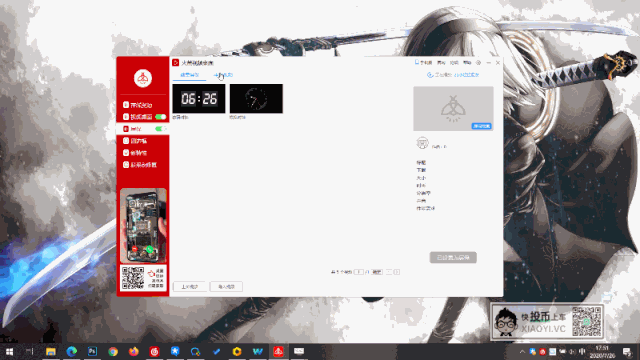Open File Explorer from the taskbar

tap(51, 351)
